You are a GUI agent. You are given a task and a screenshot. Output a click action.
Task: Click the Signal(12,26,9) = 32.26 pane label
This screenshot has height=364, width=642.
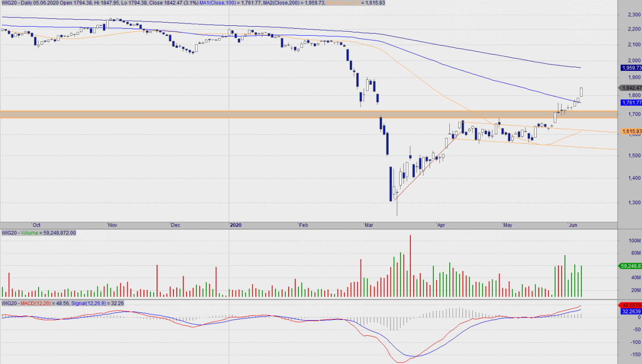(x=98, y=303)
